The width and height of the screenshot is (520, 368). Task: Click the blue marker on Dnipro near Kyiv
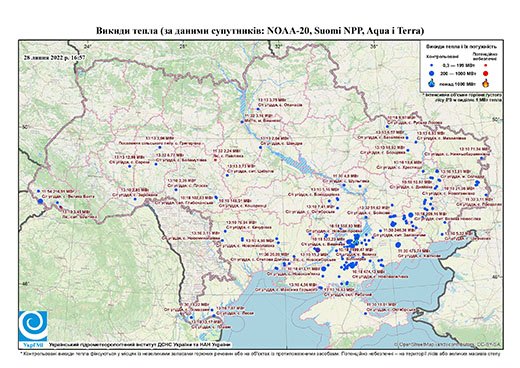242,122
